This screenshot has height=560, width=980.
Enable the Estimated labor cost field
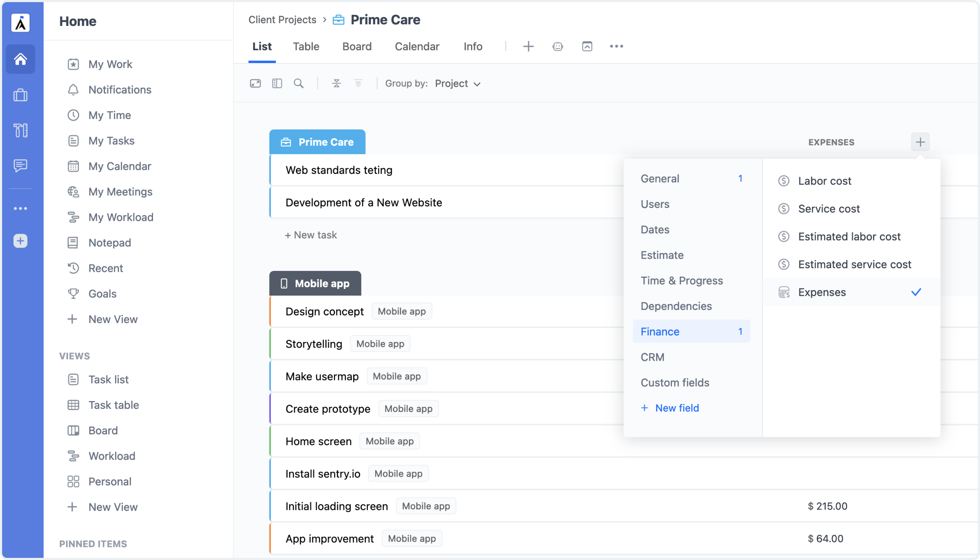click(x=851, y=237)
